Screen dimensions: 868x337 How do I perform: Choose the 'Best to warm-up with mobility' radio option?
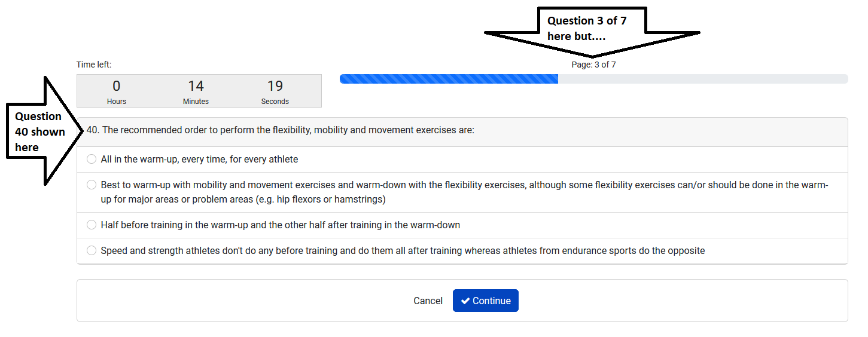pos(92,185)
